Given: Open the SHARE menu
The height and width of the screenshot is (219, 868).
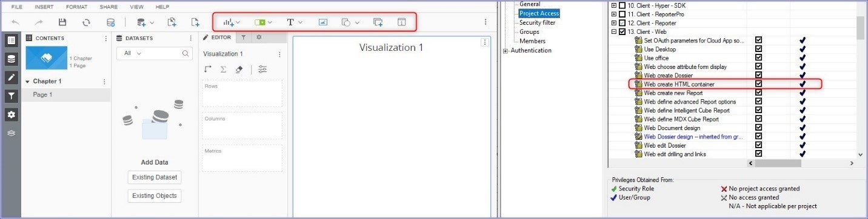Looking at the screenshot, I should click(x=109, y=7).
